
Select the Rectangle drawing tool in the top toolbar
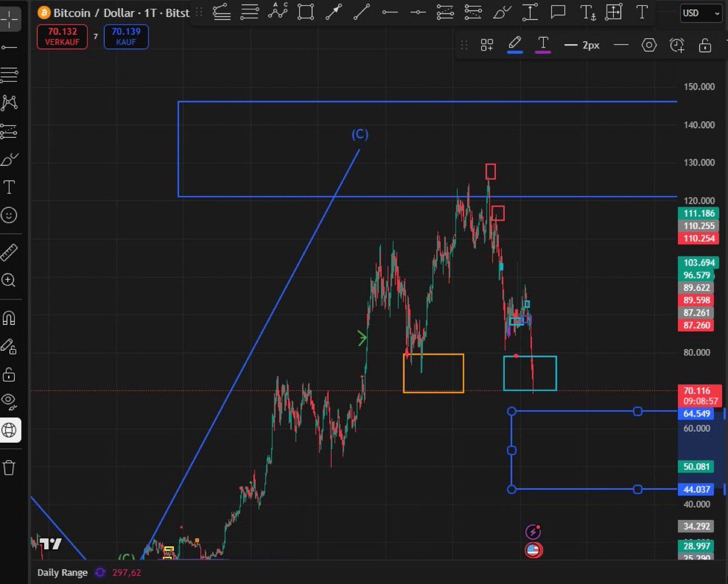[306, 12]
